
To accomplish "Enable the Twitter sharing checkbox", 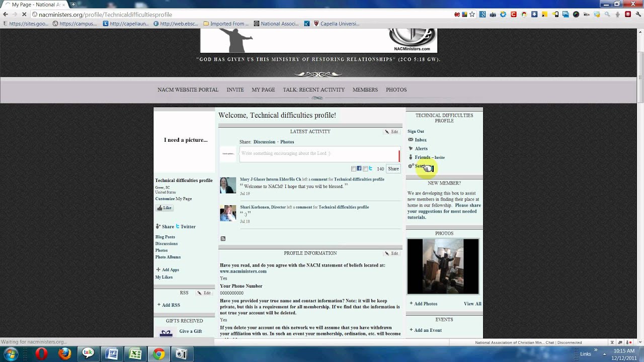I will coord(365,169).
